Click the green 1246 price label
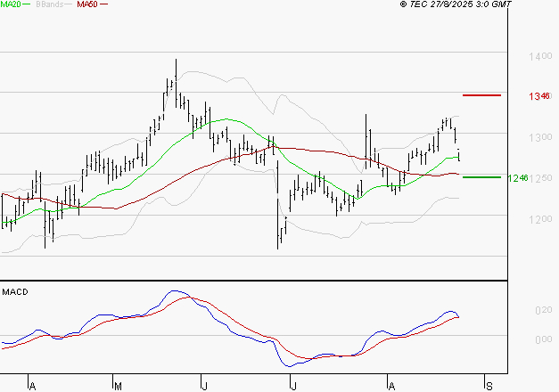Screen dimensions: 559x392 (518, 178)
